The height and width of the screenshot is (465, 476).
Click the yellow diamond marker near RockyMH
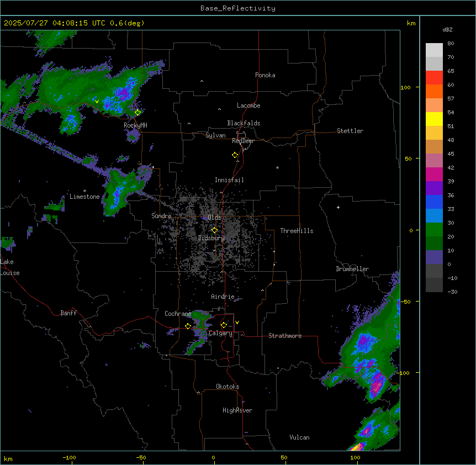pyautogui.click(x=137, y=112)
